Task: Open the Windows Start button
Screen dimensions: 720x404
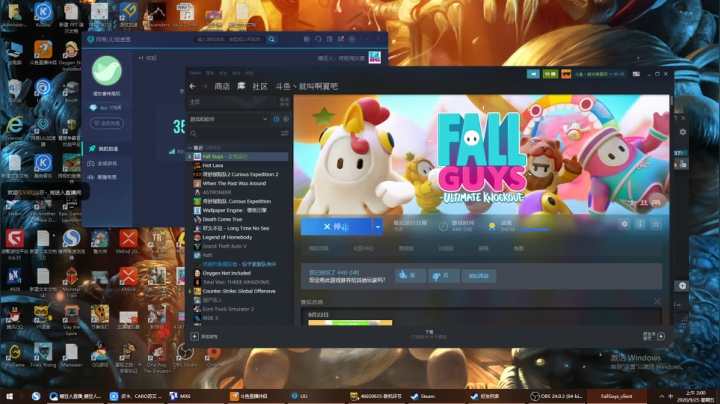Action: point(9,396)
